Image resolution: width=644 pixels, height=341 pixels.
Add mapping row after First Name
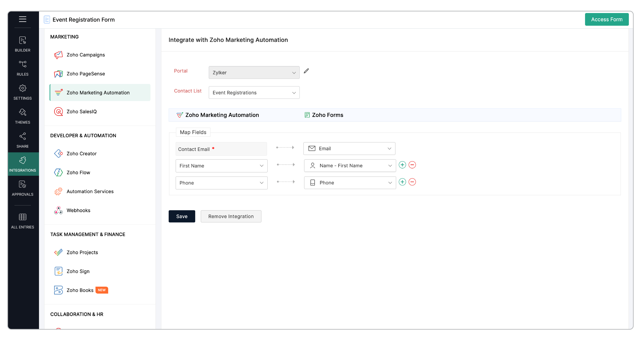coord(402,165)
